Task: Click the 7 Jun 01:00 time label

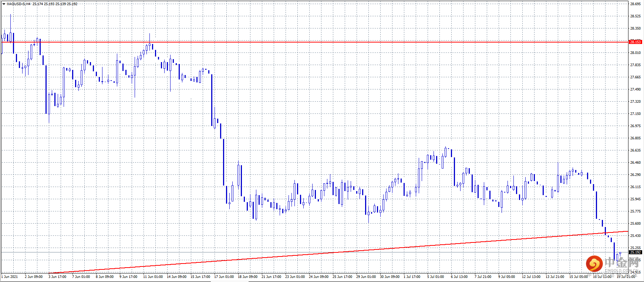Action: point(81,277)
